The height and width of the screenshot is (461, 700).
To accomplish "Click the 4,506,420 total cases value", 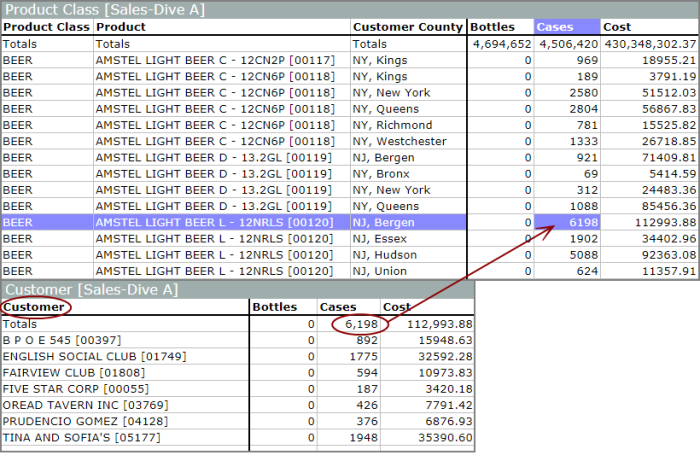I will pos(567,44).
